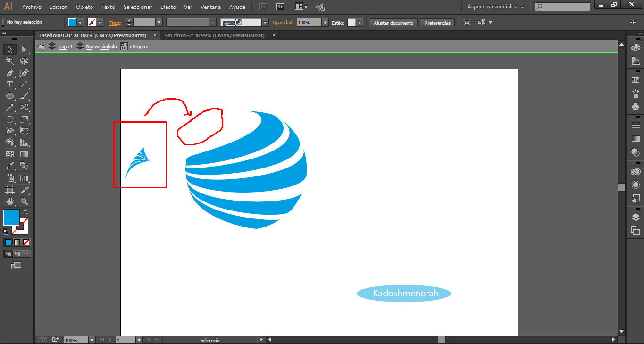
Task: Select the Slice tool
Action: [x=24, y=190]
